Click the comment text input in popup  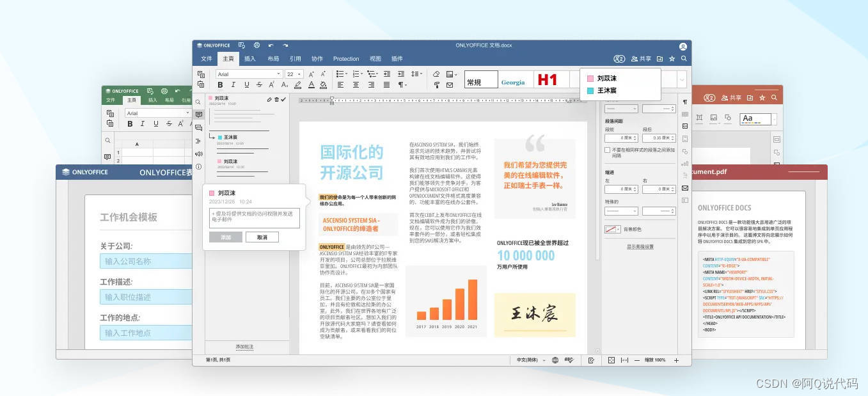(255, 218)
